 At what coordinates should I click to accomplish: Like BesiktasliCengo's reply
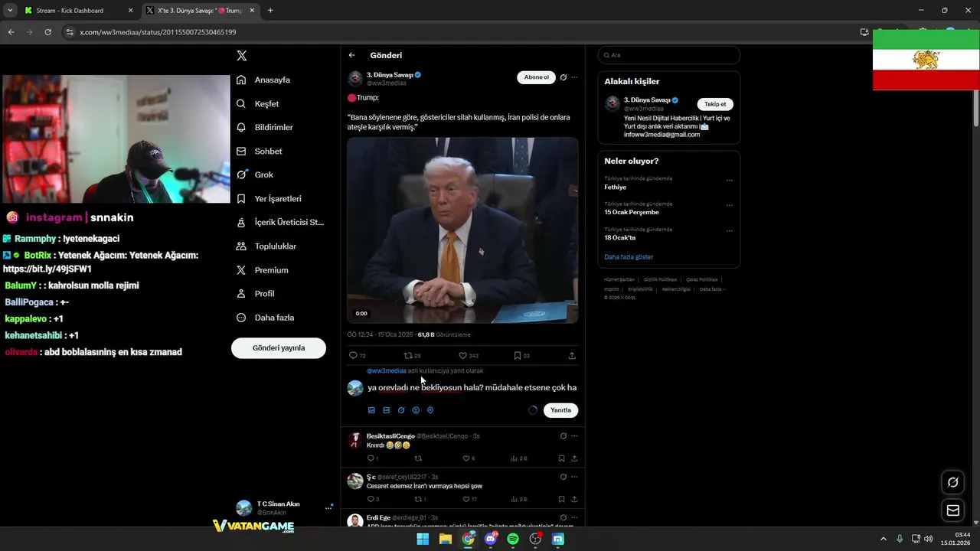465,458
